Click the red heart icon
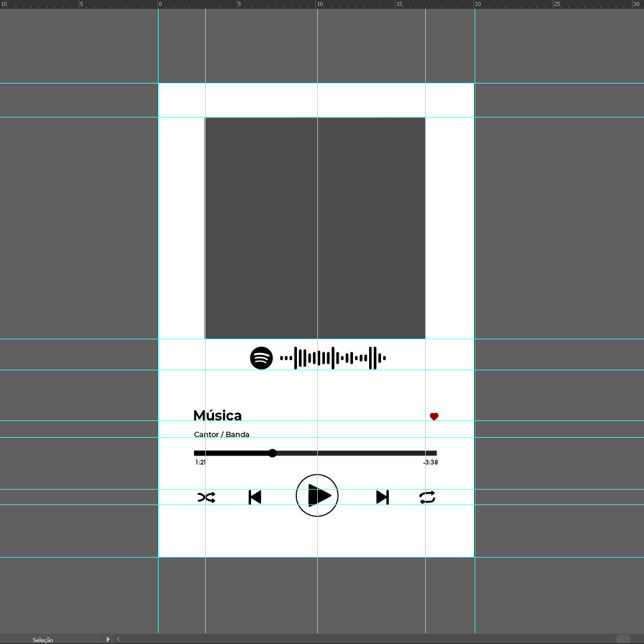This screenshot has width=644, height=644. point(434,416)
